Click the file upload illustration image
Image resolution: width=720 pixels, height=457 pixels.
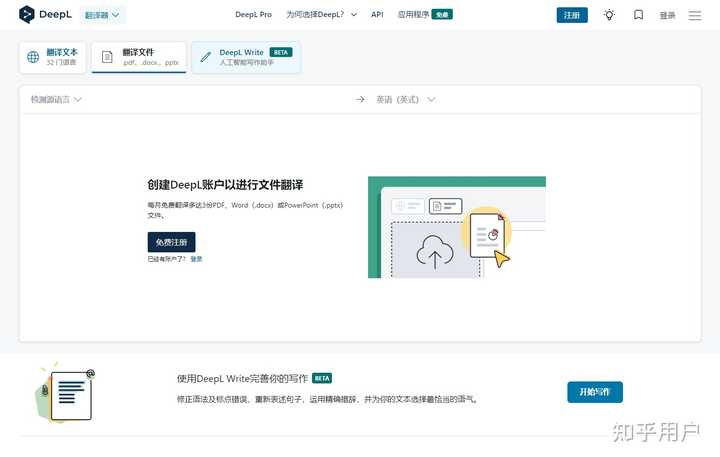click(457, 227)
